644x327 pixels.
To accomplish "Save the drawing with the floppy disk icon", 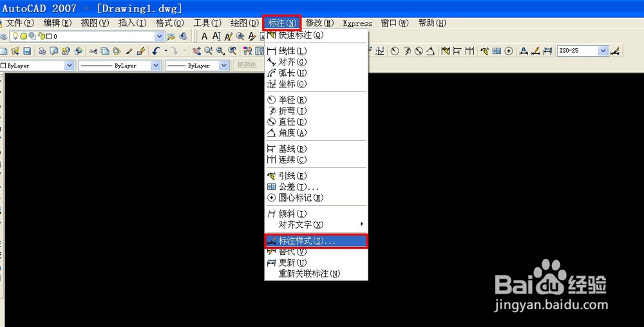I will pos(27,51).
